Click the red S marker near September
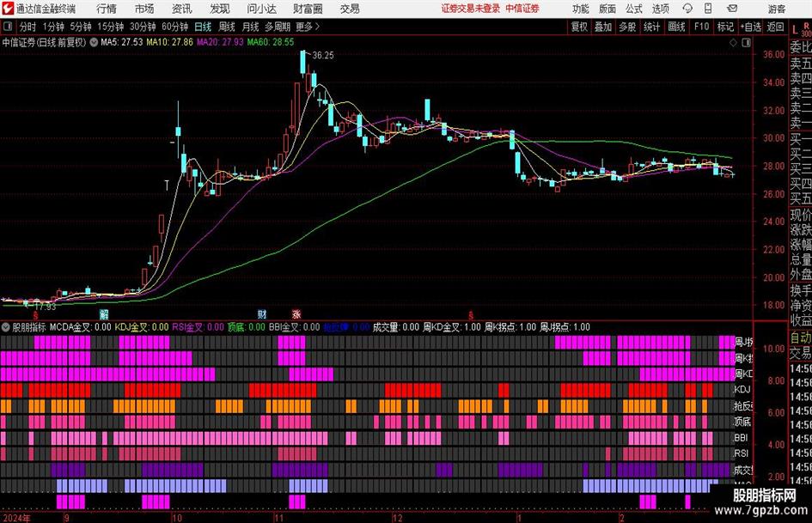The width and height of the screenshot is (812, 523). coord(36,315)
